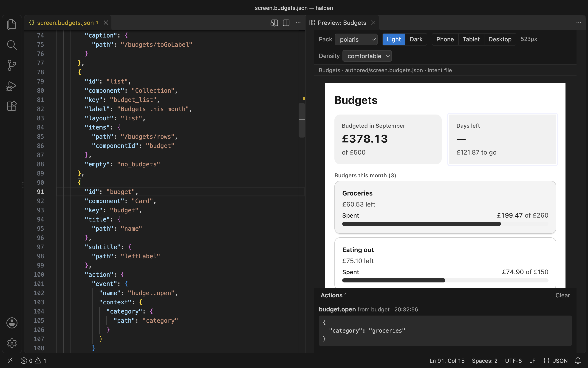Close the Preview: Budgets tab
The width and height of the screenshot is (588, 368).
tap(373, 23)
